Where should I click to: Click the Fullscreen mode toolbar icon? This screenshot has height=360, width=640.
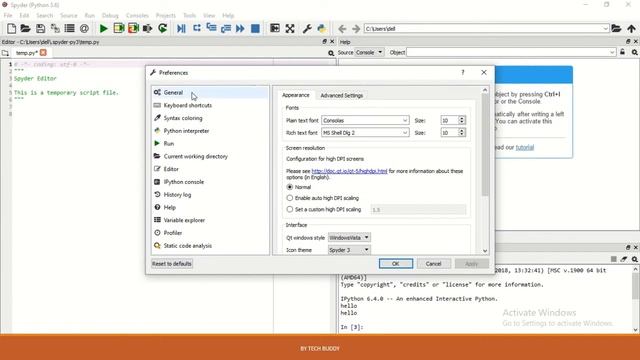click(x=290, y=28)
